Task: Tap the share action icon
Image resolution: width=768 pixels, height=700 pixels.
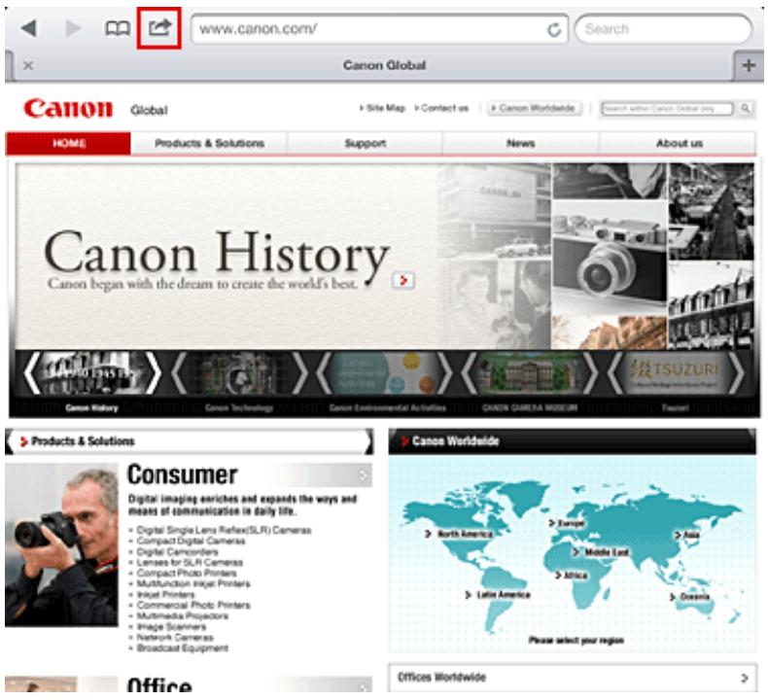Action: click(x=159, y=27)
